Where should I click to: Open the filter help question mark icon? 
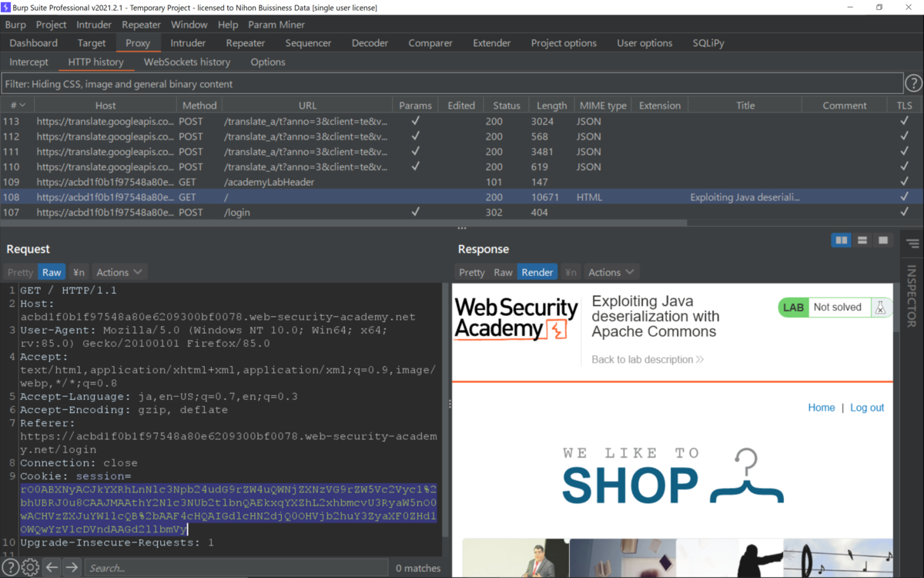tap(912, 83)
